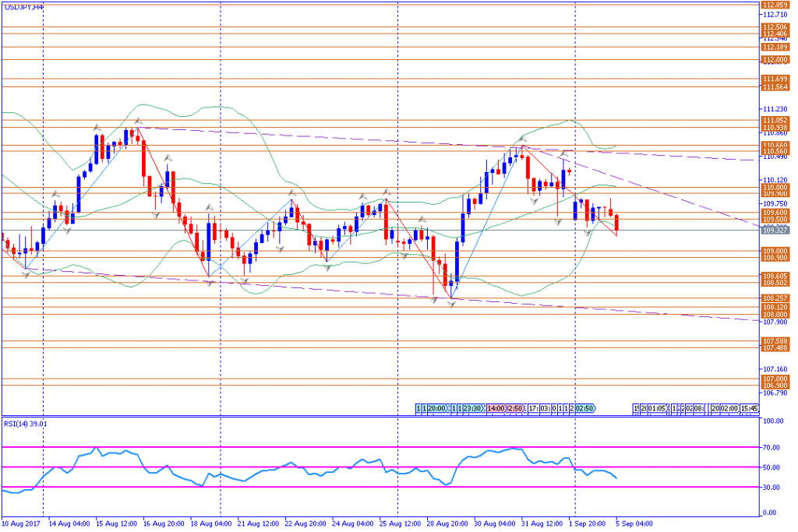Viewport: 798px width, 532px height.
Task: Click the 15:45 event marker box
Action: [x=749, y=407]
